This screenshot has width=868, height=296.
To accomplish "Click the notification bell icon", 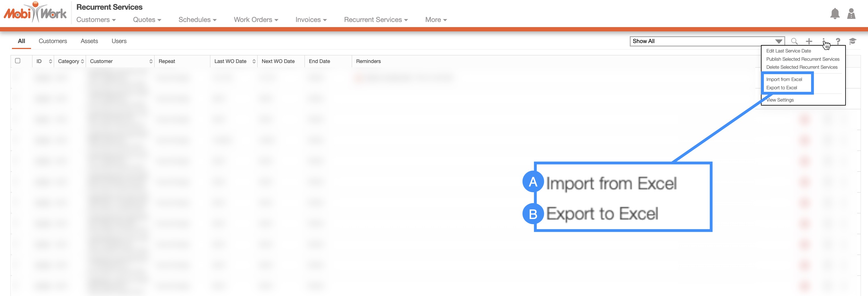I will (x=835, y=14).
